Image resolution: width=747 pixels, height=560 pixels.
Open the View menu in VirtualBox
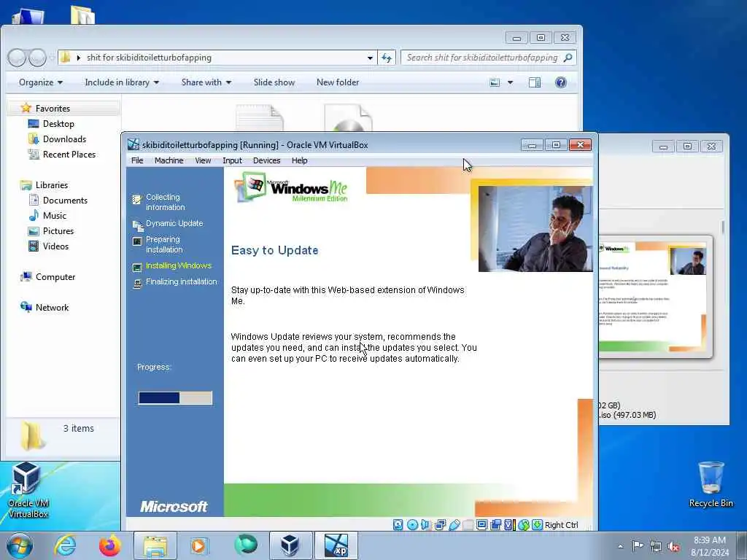tap(203, 160)
